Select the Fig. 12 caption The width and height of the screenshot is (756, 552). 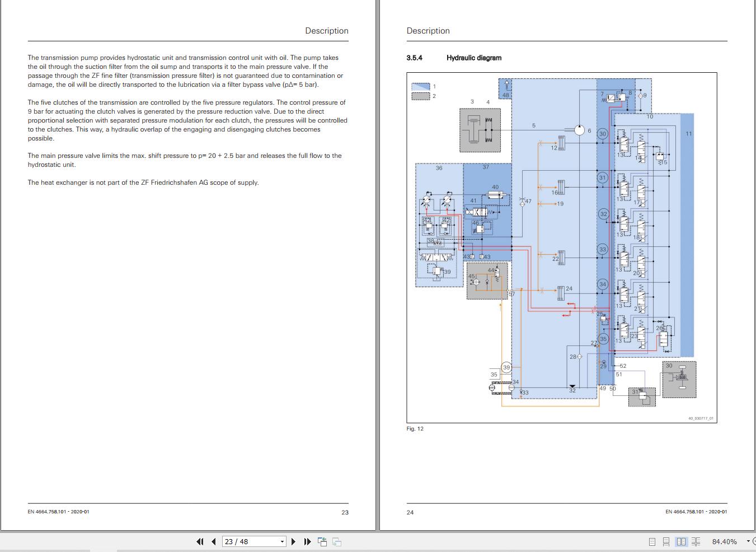point(415,428)
